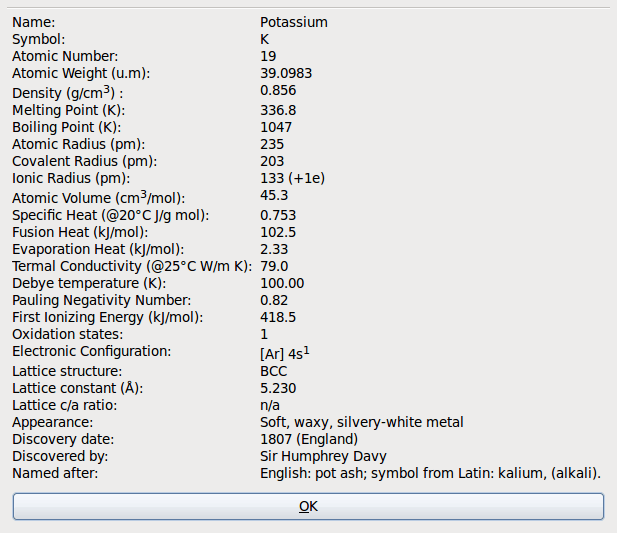Click the boiling point value 1047
The height and width of the screenshot is (533, 617).
276,127
